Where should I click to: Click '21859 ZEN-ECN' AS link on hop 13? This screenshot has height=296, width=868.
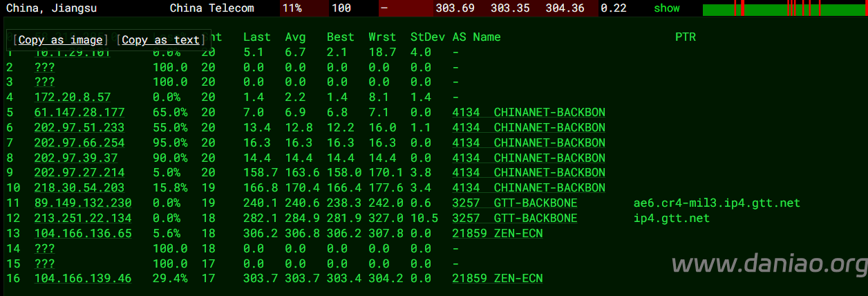tap(497, 234)
